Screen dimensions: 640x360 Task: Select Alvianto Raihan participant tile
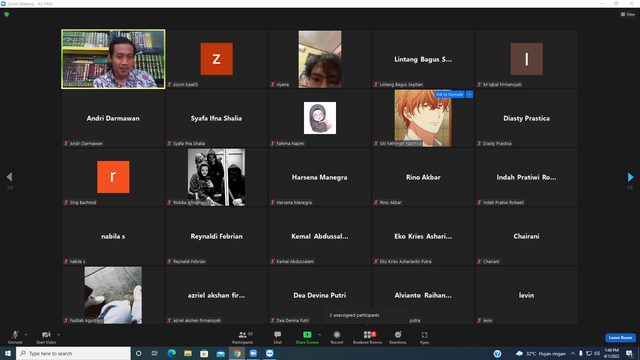(x=423, y=295)
